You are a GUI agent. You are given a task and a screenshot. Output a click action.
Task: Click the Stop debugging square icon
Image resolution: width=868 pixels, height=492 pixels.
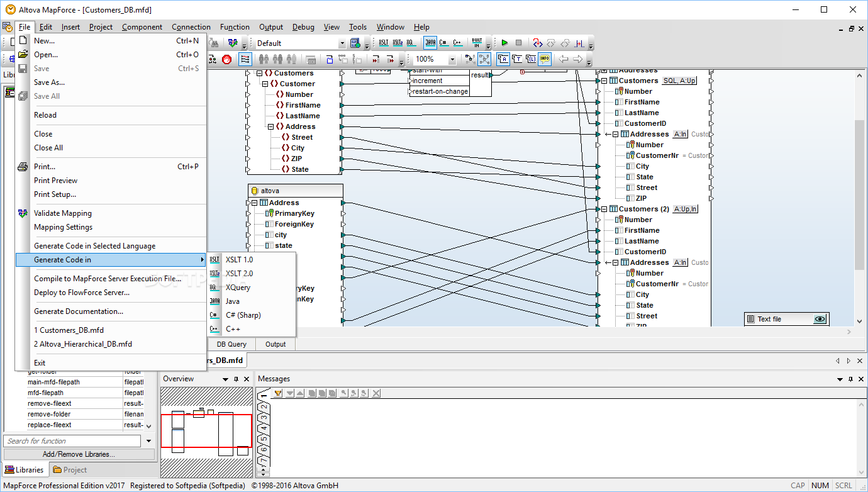tap(518, 43)
